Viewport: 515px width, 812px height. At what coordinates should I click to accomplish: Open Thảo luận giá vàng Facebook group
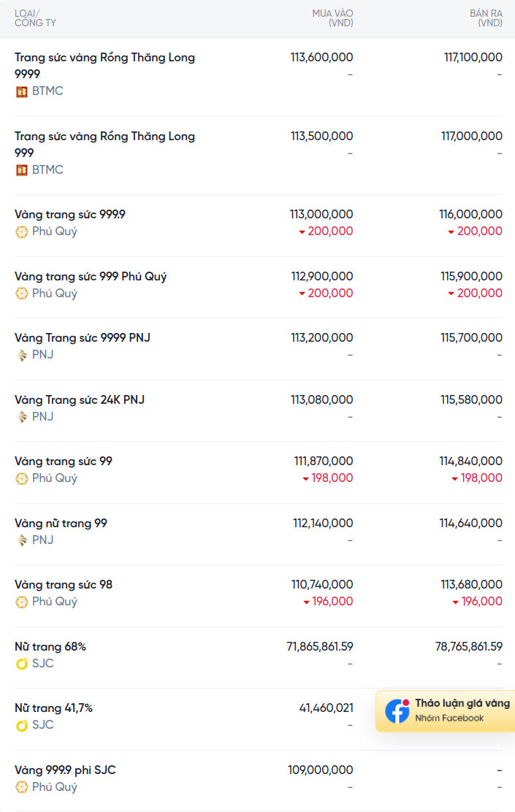point(446,711)
